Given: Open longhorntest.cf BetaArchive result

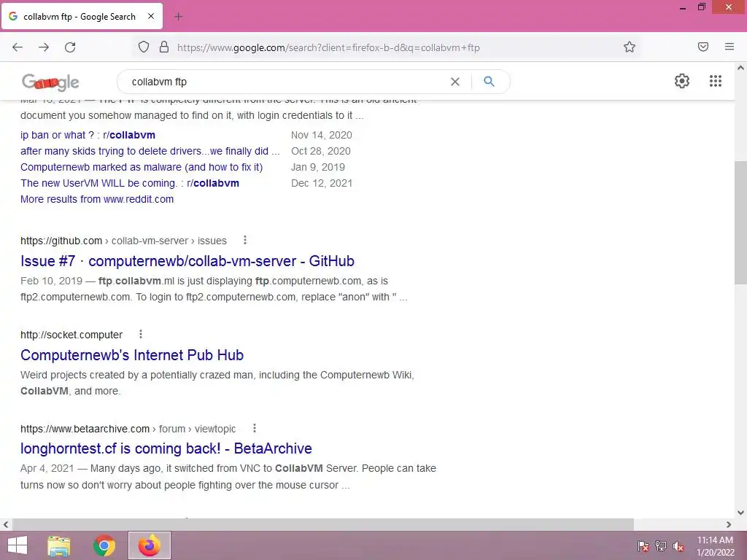Looking at the screenshot, I should [x=166, y=448].
